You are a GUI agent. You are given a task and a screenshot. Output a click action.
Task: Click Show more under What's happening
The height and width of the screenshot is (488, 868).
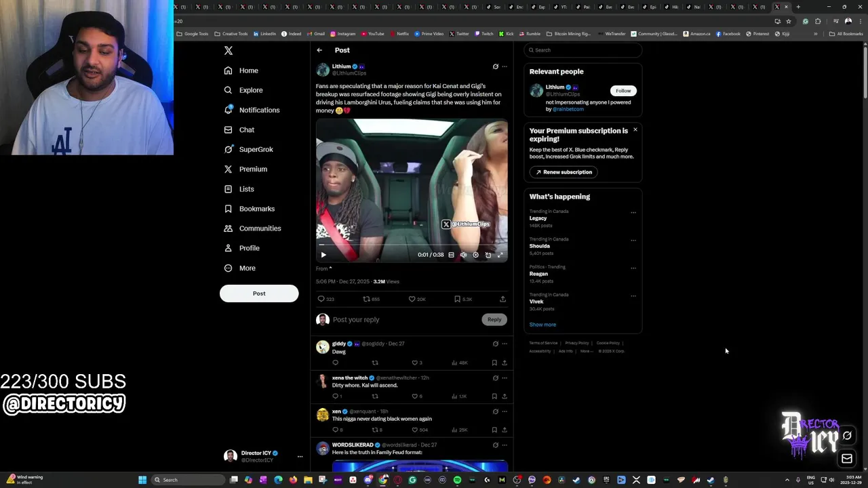click(x=542, y=325)
